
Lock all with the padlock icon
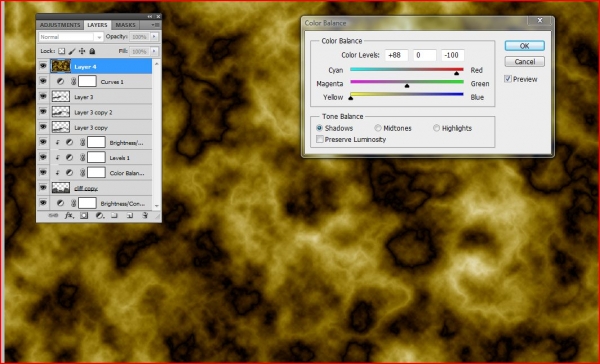coord(92,51)
